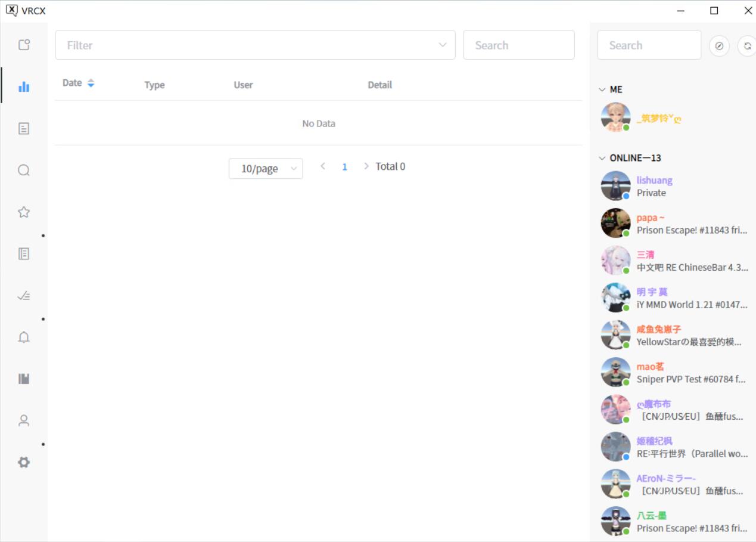Click the Detail column header
Screen dimensions: 756x542
coord(380,85)
